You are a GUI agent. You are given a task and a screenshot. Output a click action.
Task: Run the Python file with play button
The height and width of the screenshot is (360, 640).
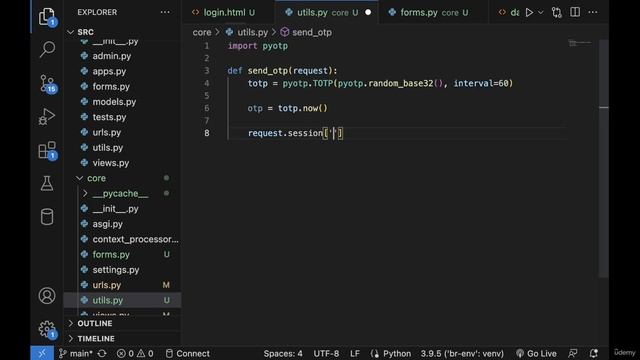[x=529, y=13]
